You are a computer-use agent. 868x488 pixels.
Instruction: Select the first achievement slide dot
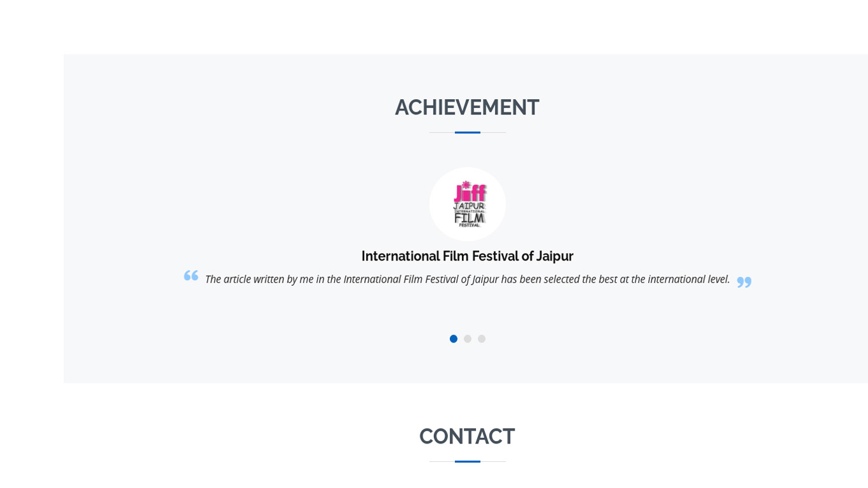coord(454,339)
